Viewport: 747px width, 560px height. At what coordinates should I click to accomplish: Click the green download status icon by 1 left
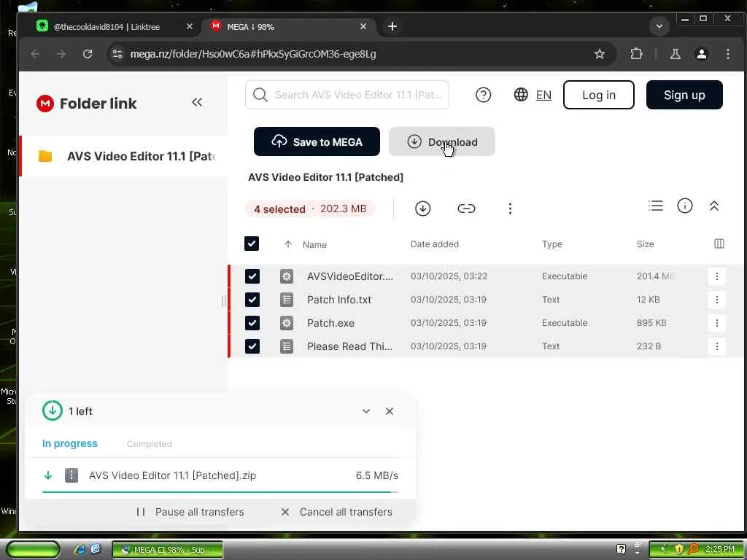tap(52, 411)
